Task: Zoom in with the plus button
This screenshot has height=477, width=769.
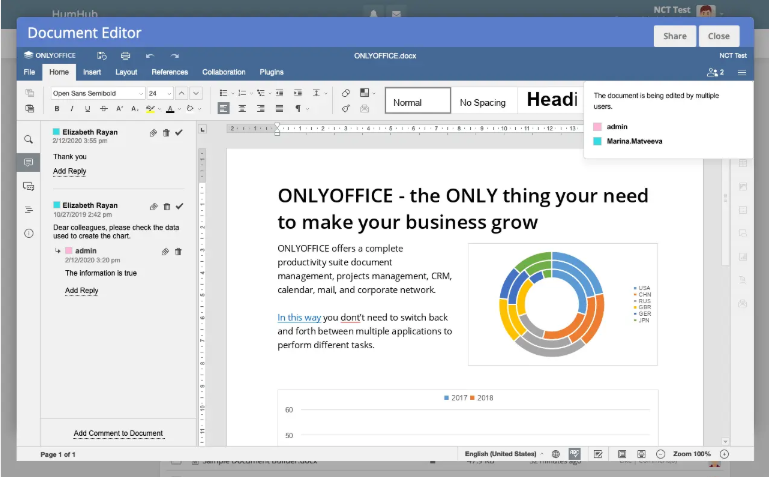Action: tap(724, 454)
